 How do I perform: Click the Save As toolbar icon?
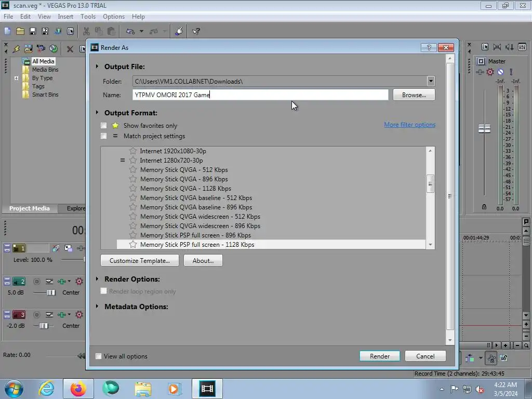click(45, 31)
